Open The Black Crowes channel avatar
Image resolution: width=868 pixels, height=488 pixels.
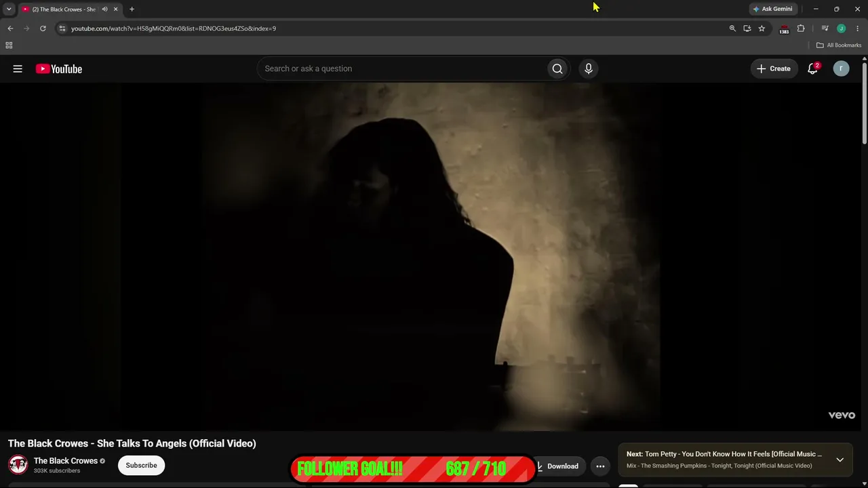[x=18, y=465]
